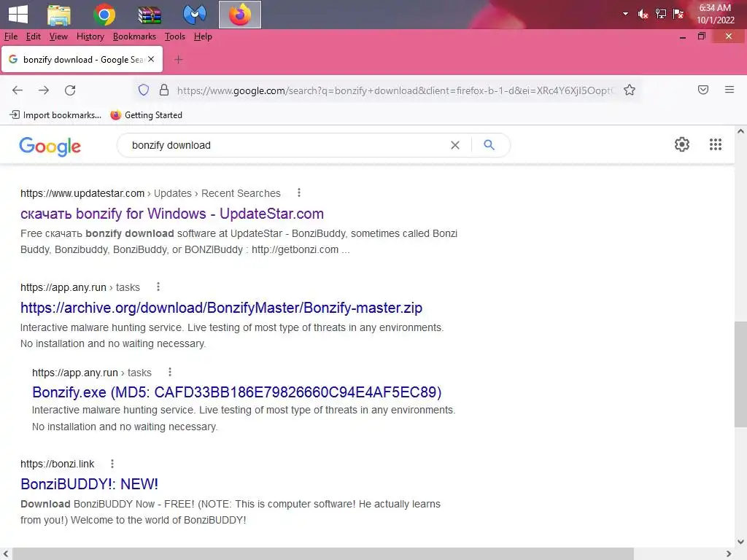Save page to Pocket

pos(703,90)
